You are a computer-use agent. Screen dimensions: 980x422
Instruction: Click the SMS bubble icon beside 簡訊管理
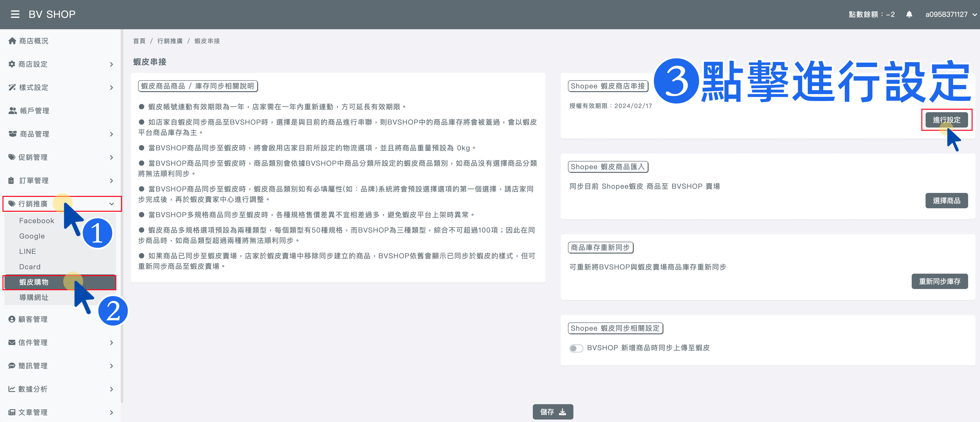point(12,366)
